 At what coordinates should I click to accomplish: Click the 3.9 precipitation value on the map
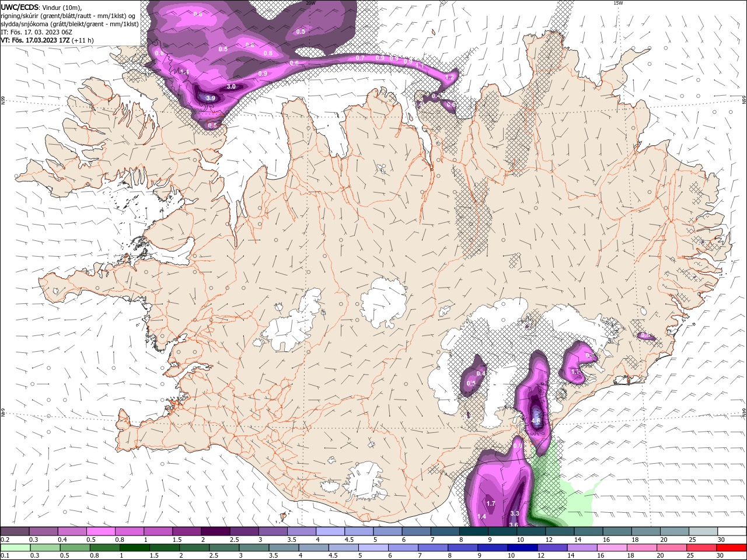(211, 98)
